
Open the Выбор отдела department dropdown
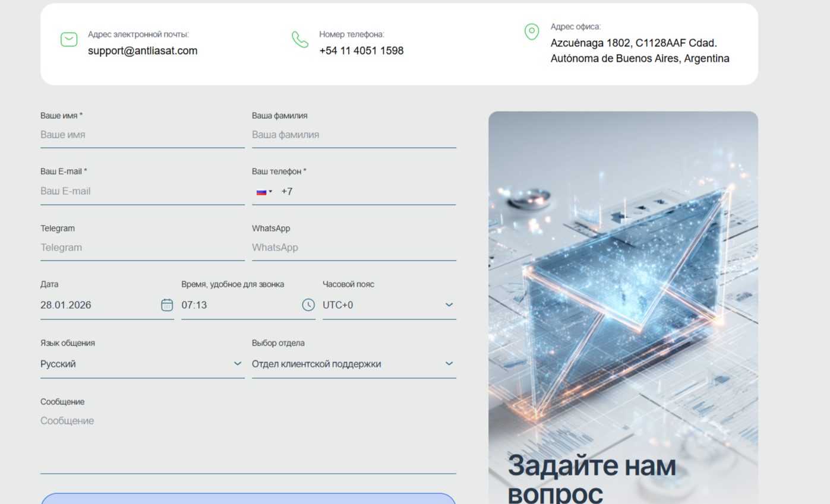(x=354, y=363)
